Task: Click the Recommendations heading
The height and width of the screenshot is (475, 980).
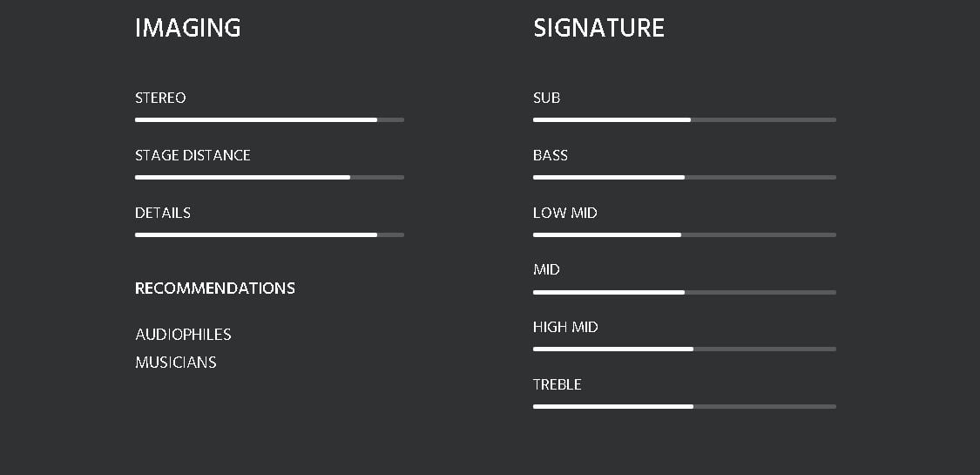Action: point(215,288)
